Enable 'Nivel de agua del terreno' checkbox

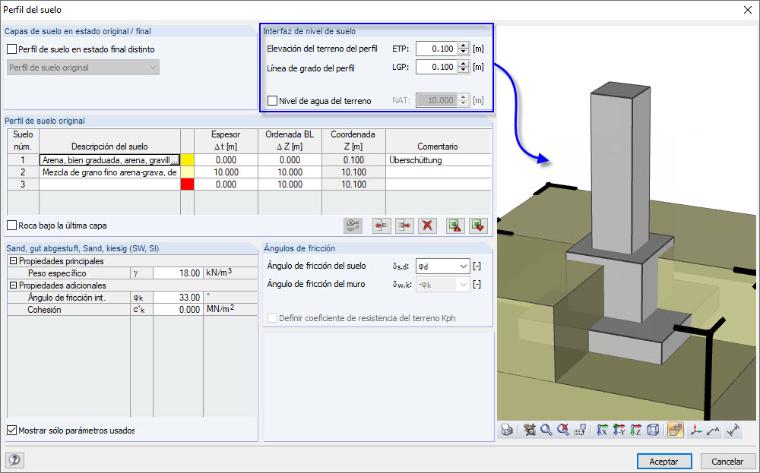click(272, 100)
